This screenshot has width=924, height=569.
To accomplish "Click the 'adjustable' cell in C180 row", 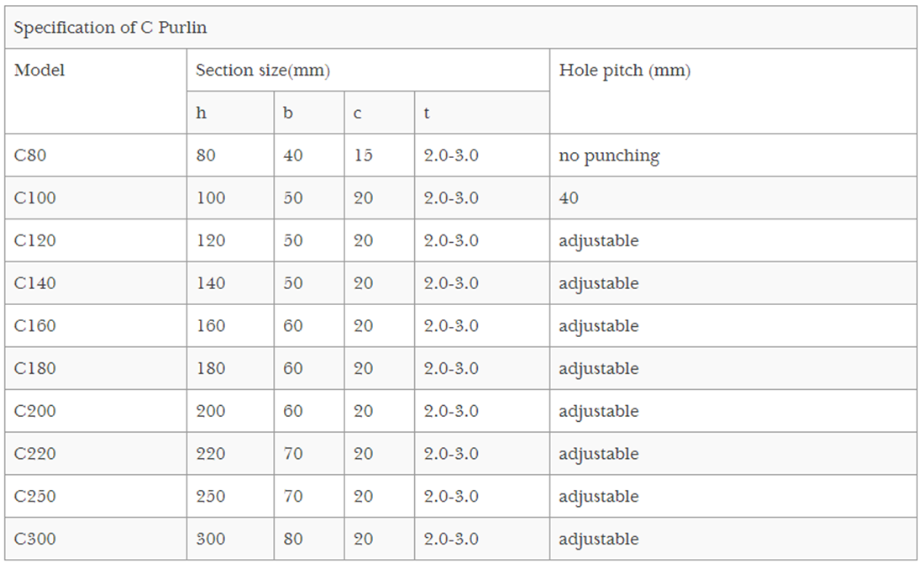I will click(598, 369).
